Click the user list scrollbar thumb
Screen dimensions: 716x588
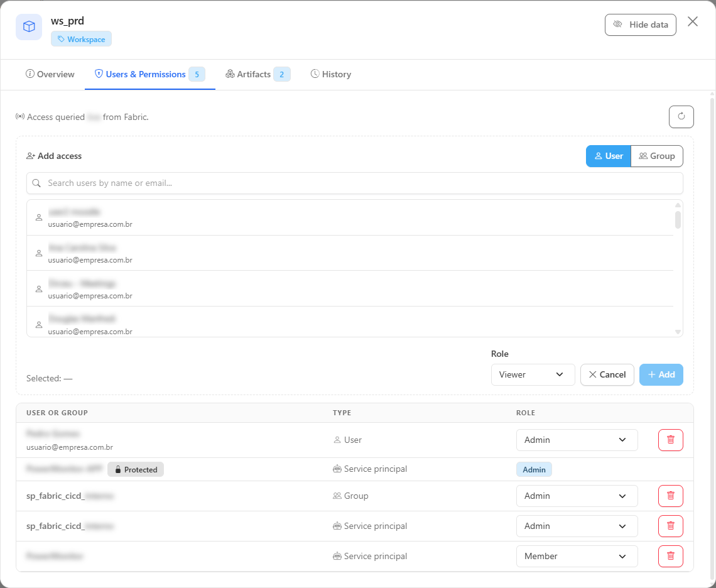tap(678, 219)
